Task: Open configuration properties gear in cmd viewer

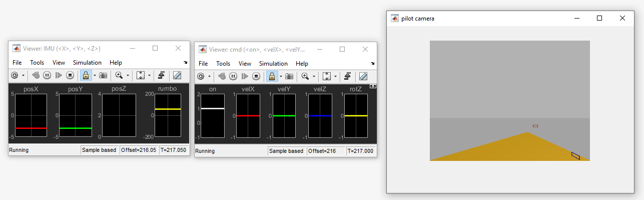Action: (201, 76)
